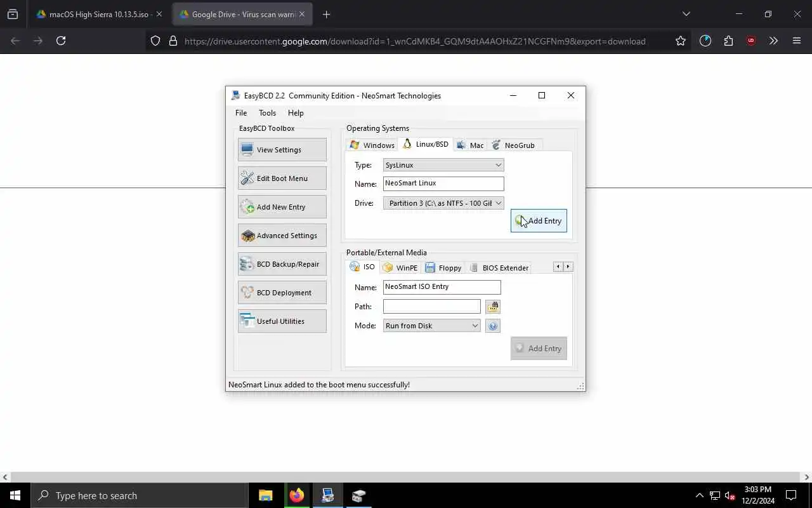Open the browser extensions puzzle icon
The height and width of the screenshot is (508, 812).
728,41
